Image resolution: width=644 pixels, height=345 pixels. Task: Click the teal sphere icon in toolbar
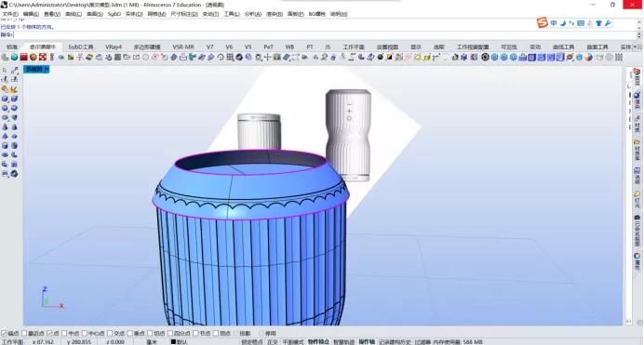click(14, 57)
